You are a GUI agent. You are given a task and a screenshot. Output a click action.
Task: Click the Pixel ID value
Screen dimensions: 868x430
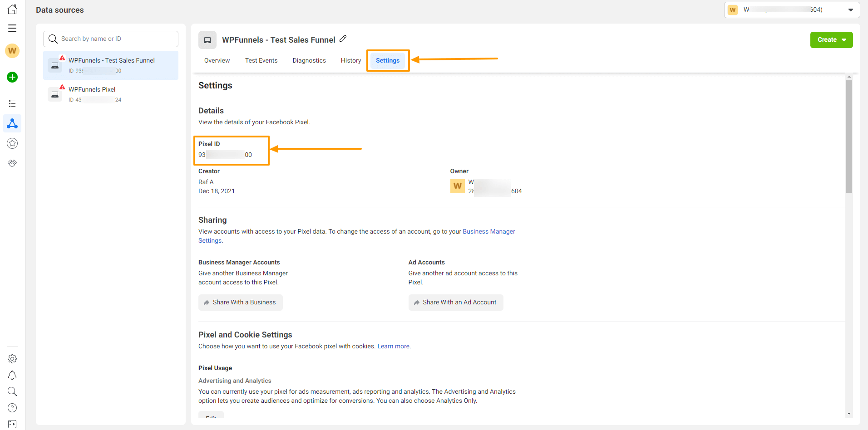tap(225, 155)
